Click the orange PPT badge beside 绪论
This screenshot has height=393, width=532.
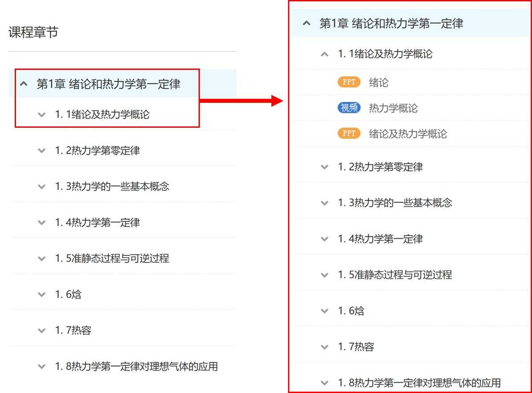pos(349,82)
